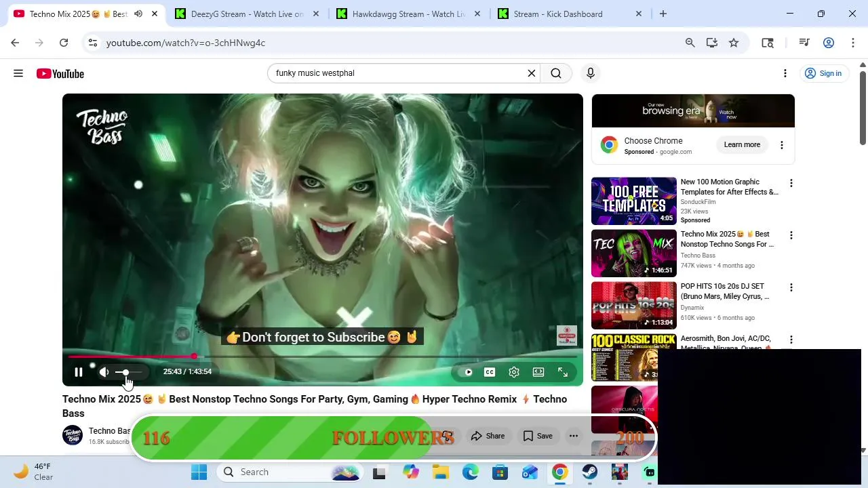Screen dimensions: 868x488
Task: Share this video
Action: point(488,436)
